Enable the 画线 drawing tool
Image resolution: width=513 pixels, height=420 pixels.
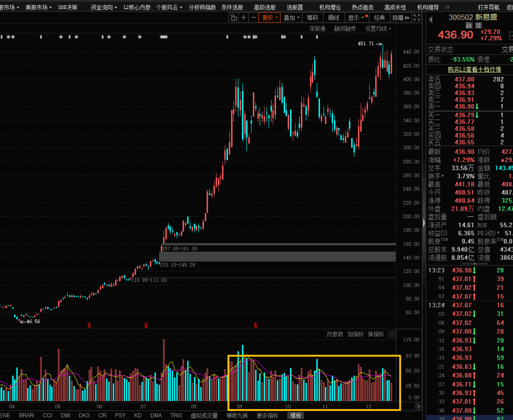click(x=334, y=18)
